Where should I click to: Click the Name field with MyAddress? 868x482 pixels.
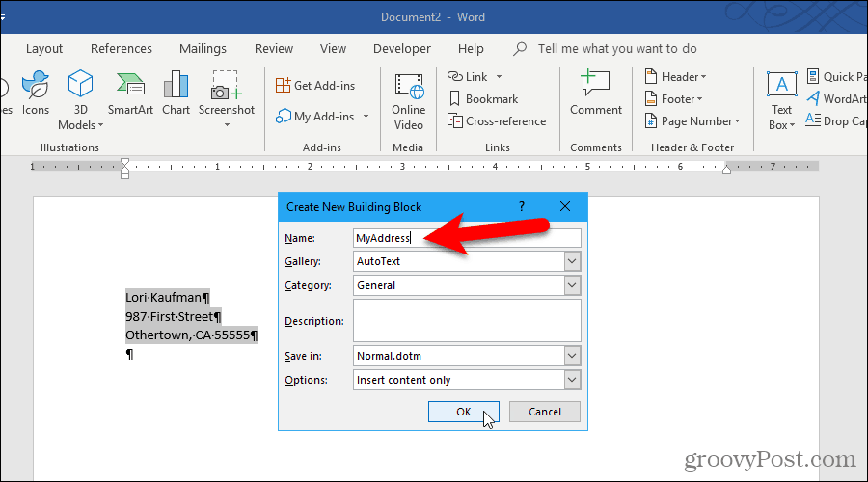(467, 238)
